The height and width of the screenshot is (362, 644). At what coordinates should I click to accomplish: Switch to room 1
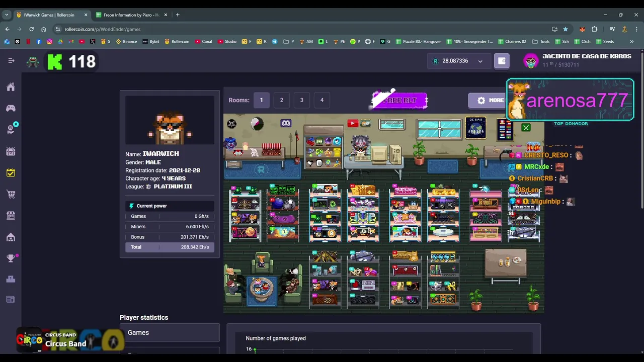(x=261, y=100)
